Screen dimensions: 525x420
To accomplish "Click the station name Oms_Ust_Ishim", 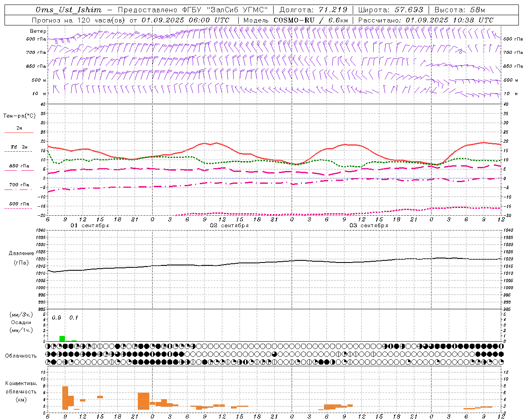I will pyautogui.click(x=69, y=10).
